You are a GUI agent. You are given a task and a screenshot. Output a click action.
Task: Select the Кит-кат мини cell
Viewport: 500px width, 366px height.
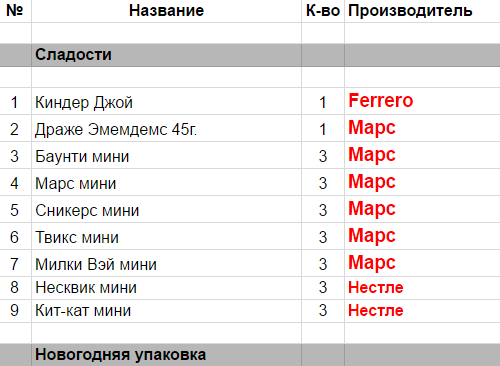pos(166,311)
